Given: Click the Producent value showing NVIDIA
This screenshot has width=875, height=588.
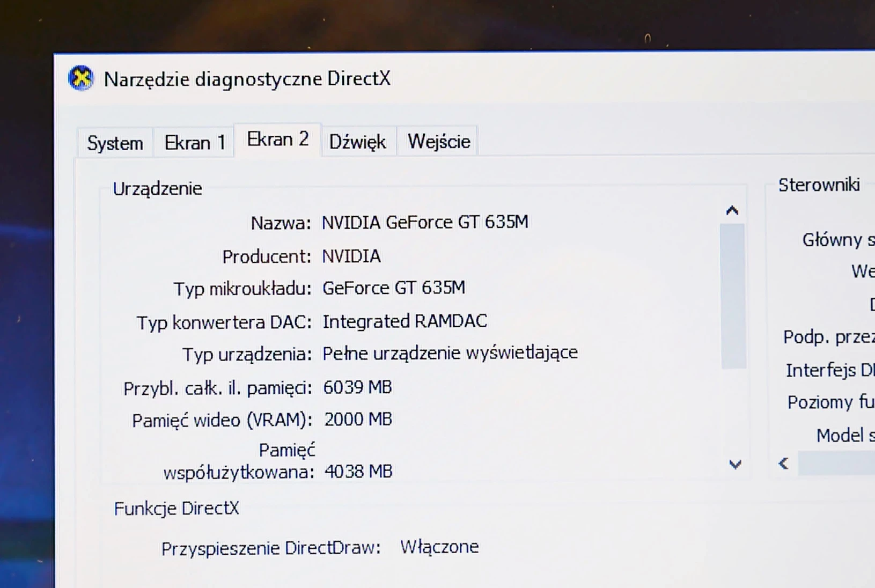Looking at the screenshot, I should 351,256.
